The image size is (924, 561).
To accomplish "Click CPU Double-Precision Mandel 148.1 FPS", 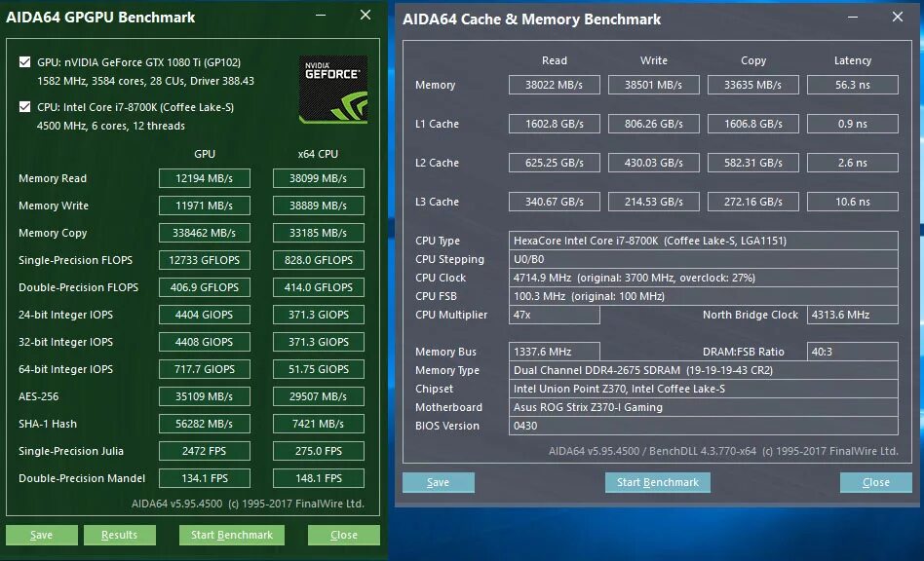I will [318, 478].
